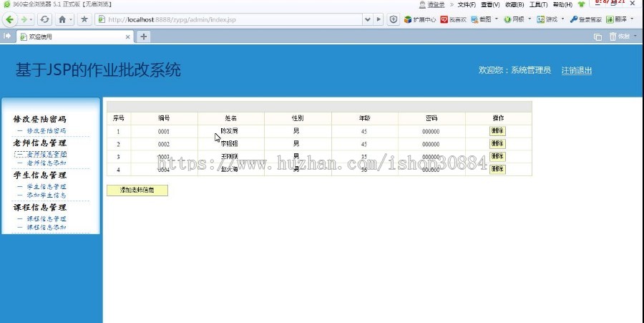Delete teacher row 2 with 删除 button
The image size is (644, 323).
(497, 144)
